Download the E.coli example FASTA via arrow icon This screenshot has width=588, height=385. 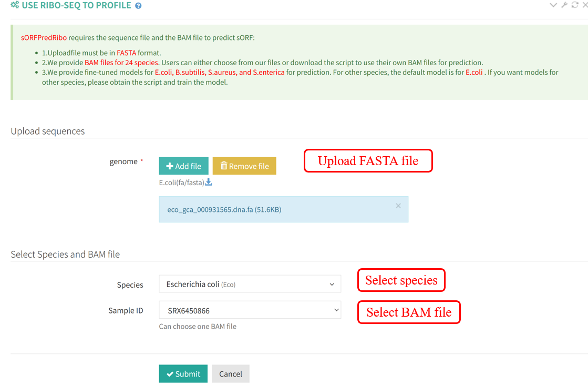click(209, 183)
